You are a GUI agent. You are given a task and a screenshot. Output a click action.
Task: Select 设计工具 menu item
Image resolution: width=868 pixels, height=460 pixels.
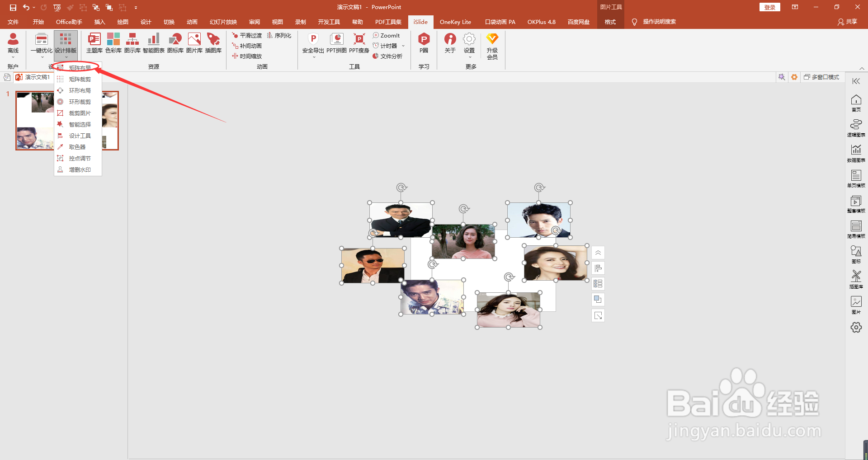(78, 136)
